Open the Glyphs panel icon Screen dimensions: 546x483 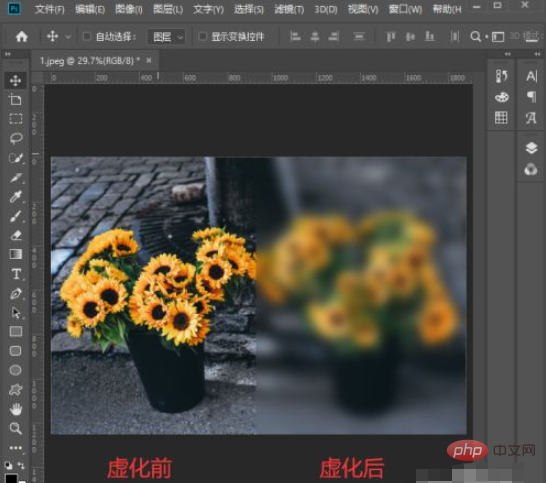[x=531, y=118]
